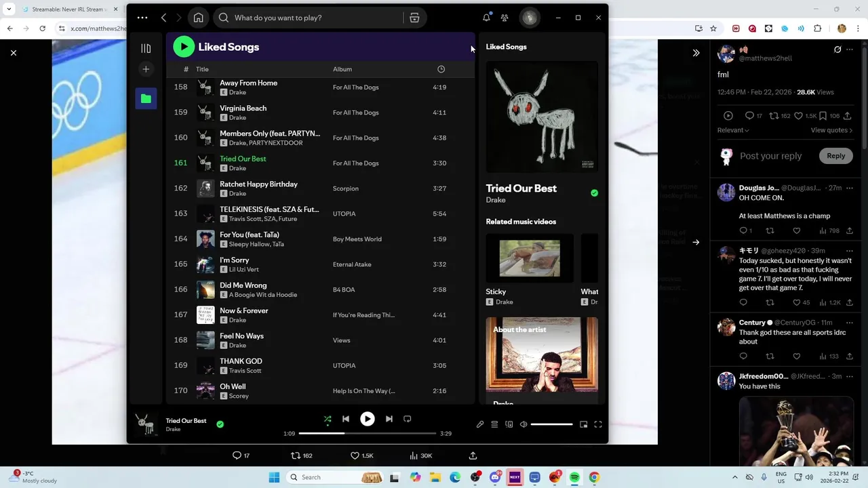The width and height of the screenshot is (868, 488).
Task: Skip to next track
Action: (389, 419)
